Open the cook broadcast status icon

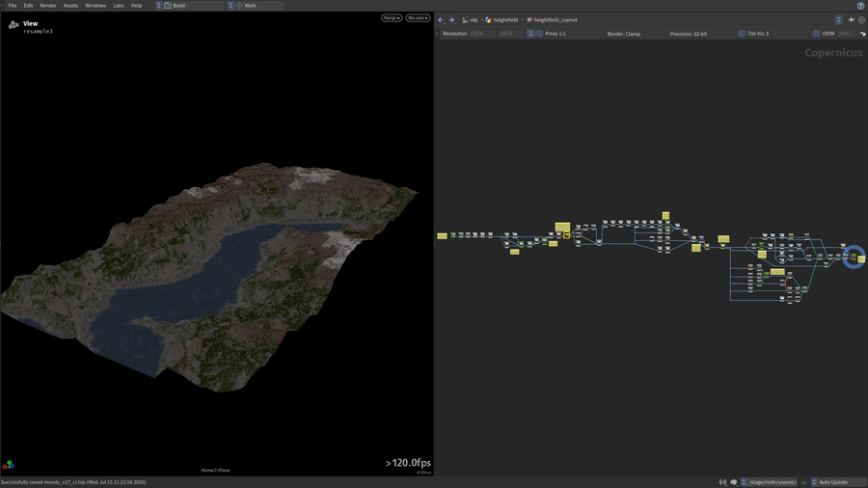(x=723, y=482)
